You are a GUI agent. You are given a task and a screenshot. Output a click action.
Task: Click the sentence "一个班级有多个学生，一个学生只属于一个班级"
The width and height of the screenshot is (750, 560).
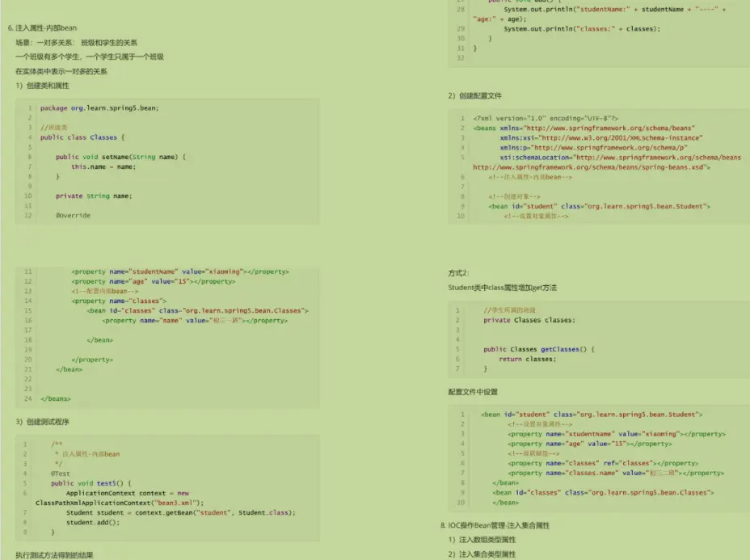(90, 57)
